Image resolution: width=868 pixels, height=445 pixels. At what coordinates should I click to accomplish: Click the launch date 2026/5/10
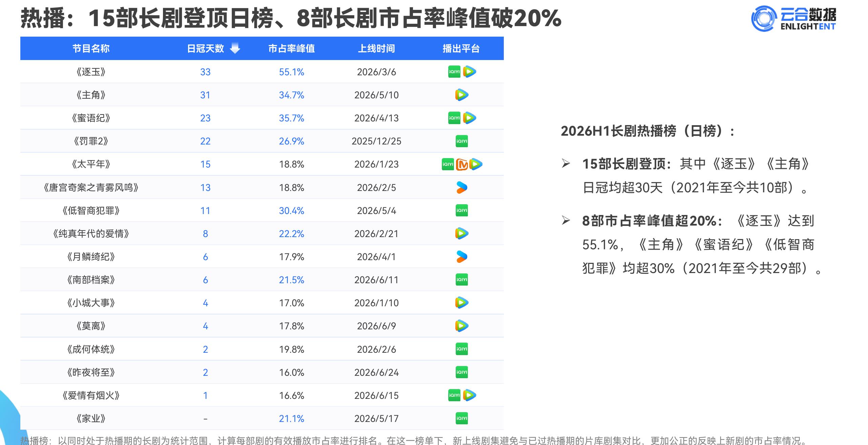[x=376, y=95]
